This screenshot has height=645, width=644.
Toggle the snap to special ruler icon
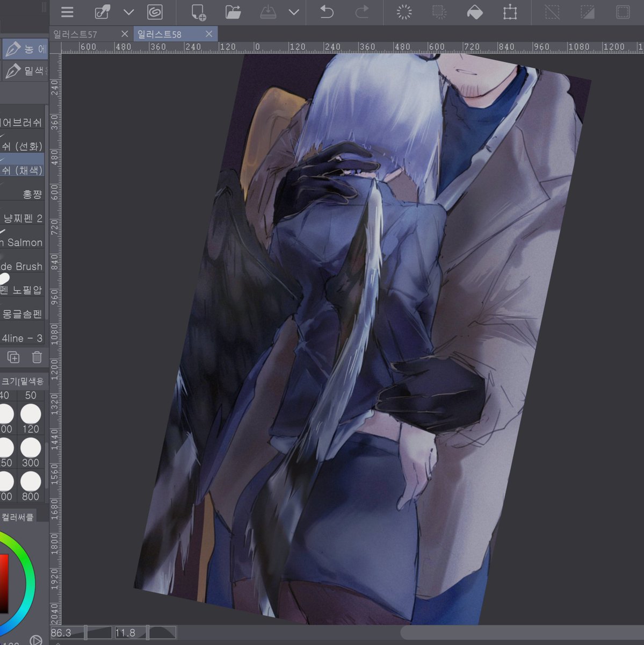[x=588, y=12]
